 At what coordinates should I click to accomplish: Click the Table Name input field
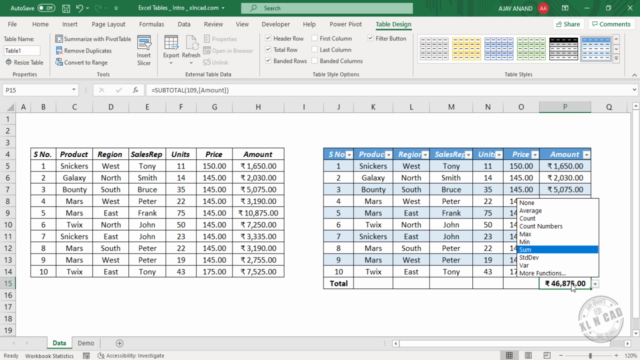pyautogui.click(x=22, y=51)
